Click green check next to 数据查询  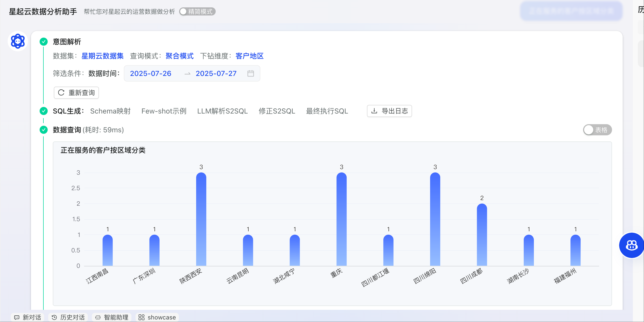click(x=44, y=130)
